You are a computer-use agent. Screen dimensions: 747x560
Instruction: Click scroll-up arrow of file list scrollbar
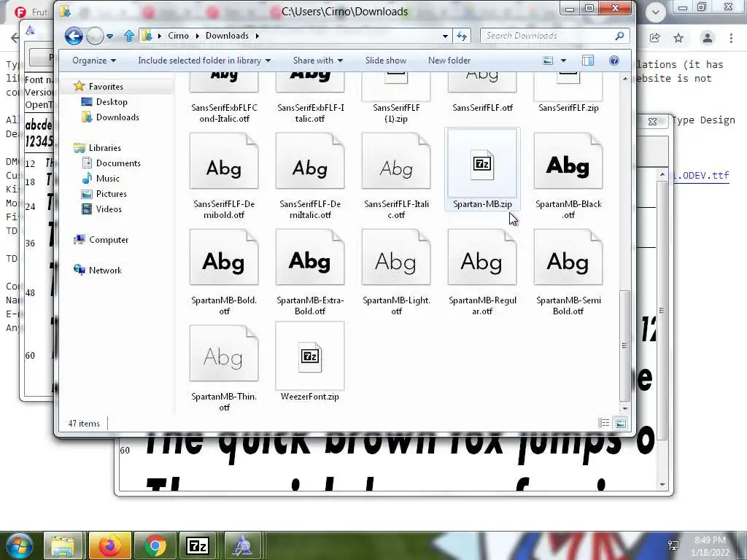click(625, 79)
